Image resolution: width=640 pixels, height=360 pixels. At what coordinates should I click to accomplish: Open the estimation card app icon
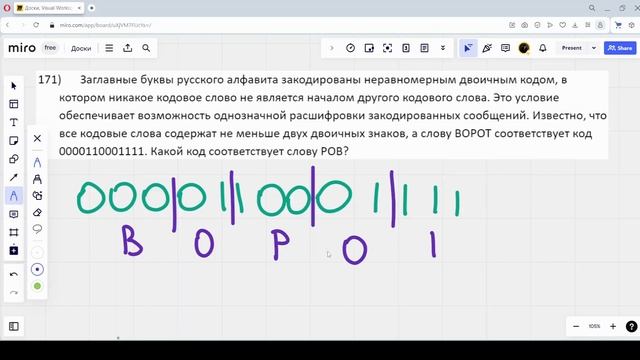(406, 48)
